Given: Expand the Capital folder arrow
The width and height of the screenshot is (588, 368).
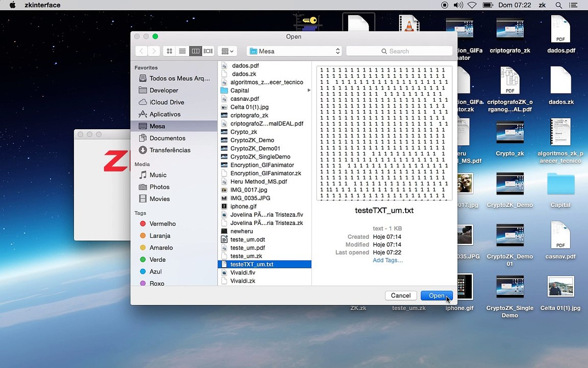Looking at the screenshot, I should (309, 90).
